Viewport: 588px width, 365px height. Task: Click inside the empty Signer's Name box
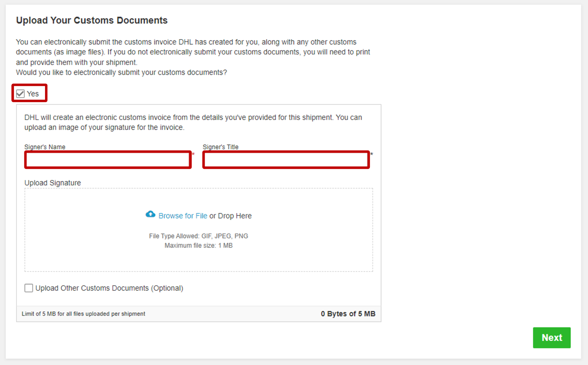coord(108,160)
